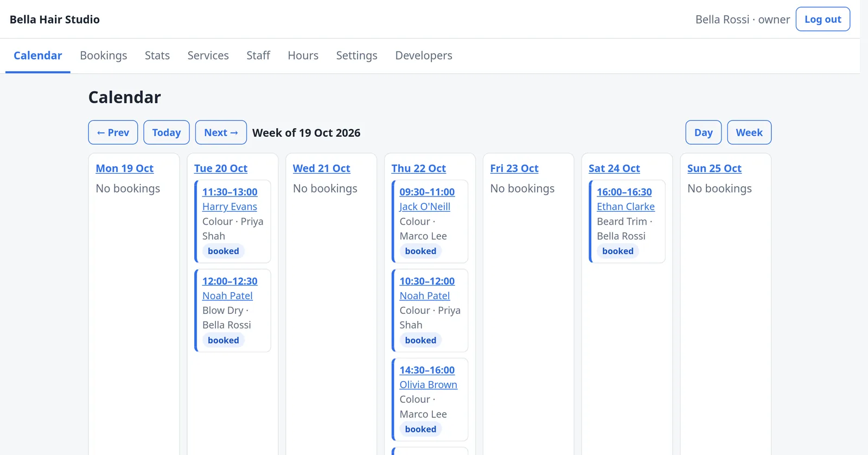Open customer Harry Evans
This screenshot has height=455, width=868.
click(x=229, y=206)
